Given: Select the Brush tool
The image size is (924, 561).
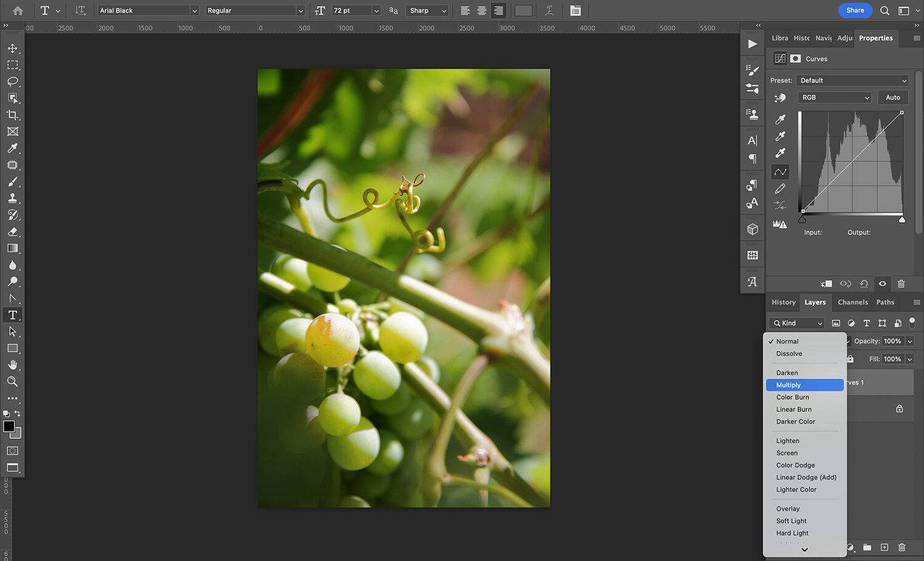Looking at the screenshot, I should pyautogui.click(x=12, y=182).
